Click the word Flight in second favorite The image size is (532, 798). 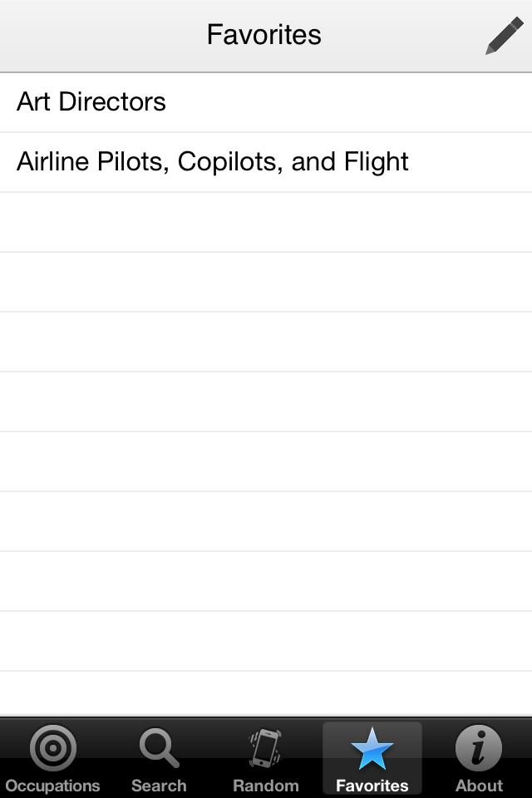coord(376,162)
